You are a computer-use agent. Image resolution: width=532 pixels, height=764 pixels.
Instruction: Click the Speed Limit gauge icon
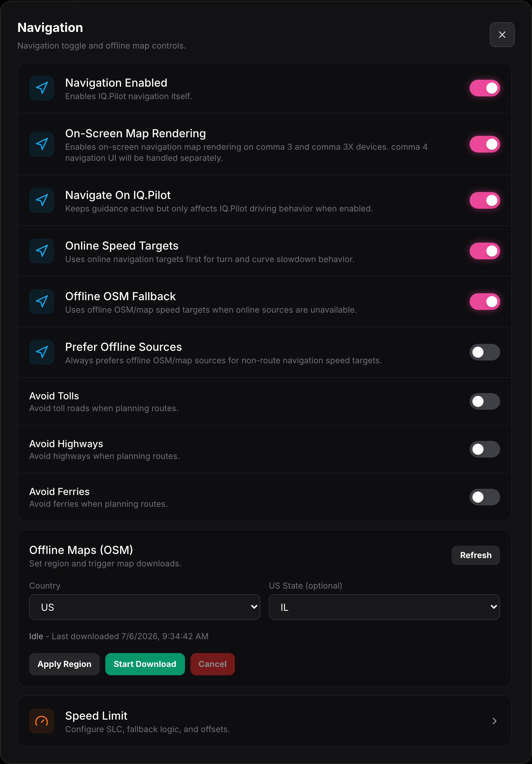tap(42, 721)
